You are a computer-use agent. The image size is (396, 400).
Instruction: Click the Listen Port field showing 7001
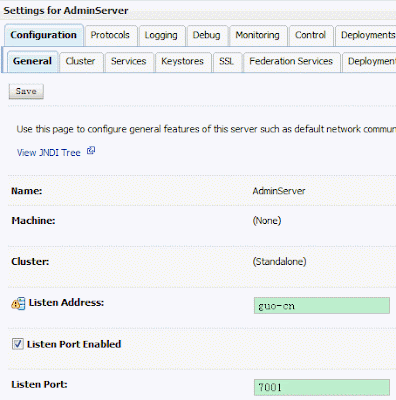322,387
